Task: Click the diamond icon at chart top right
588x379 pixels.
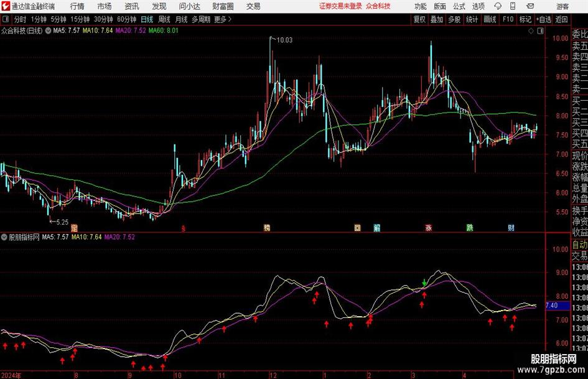Action: pyautogui.click(x=531, y=31)
